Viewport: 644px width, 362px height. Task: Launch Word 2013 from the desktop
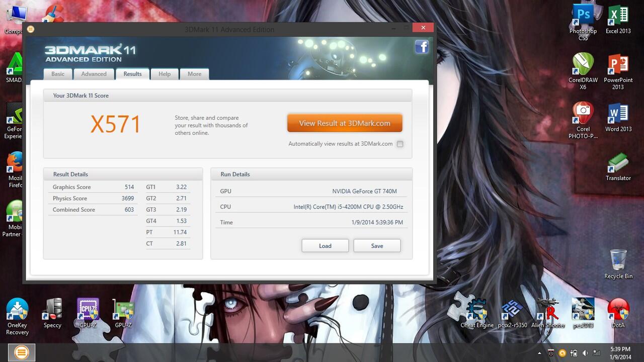(618, 118)
